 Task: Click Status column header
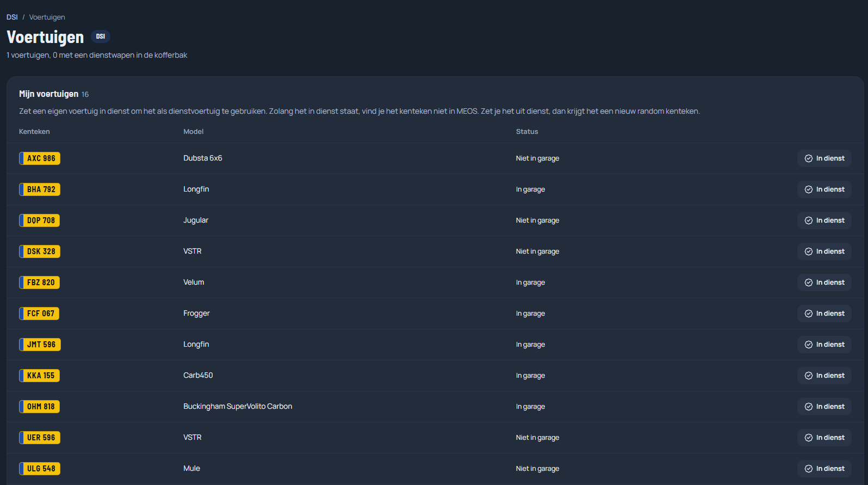(x=527, y=132)
